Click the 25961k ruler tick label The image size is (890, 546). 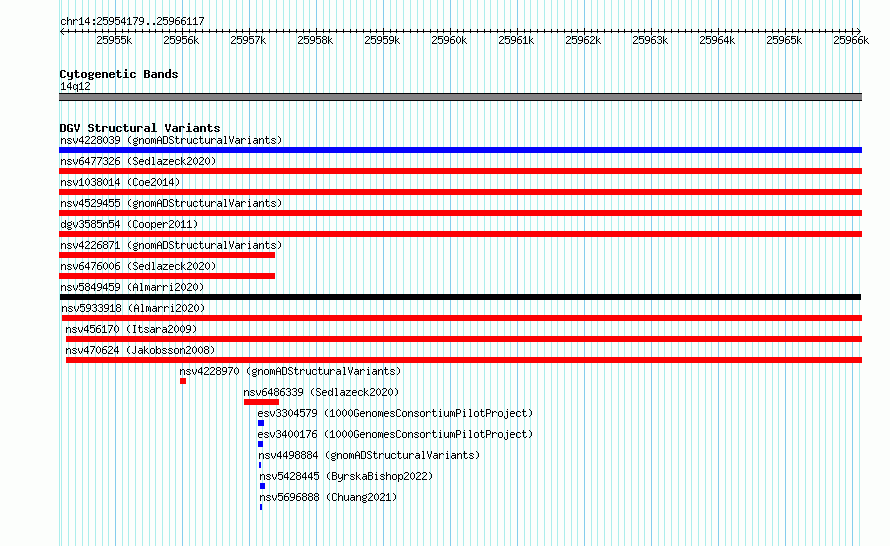pyautogui.click(x=516, y=40)
